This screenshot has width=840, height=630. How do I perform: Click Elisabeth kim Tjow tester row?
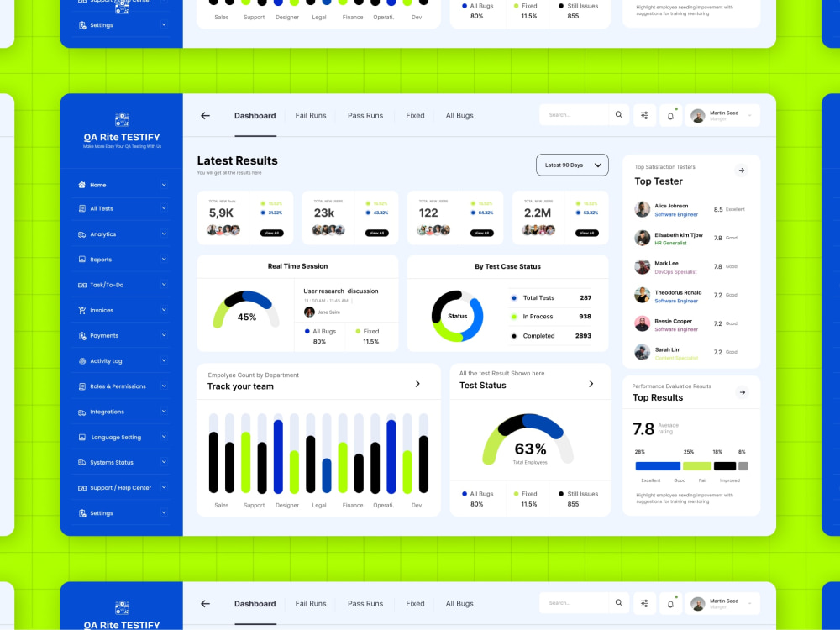(690, 239)
